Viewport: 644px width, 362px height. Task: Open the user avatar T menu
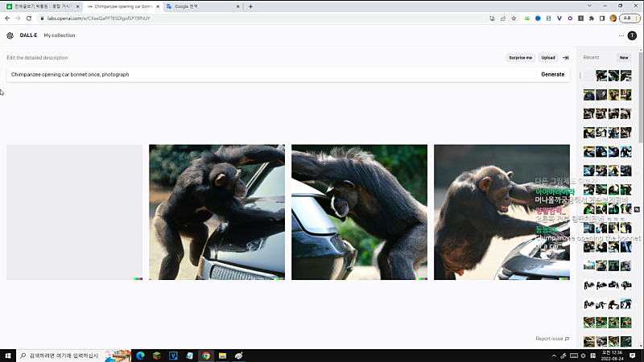click(632, 35)
